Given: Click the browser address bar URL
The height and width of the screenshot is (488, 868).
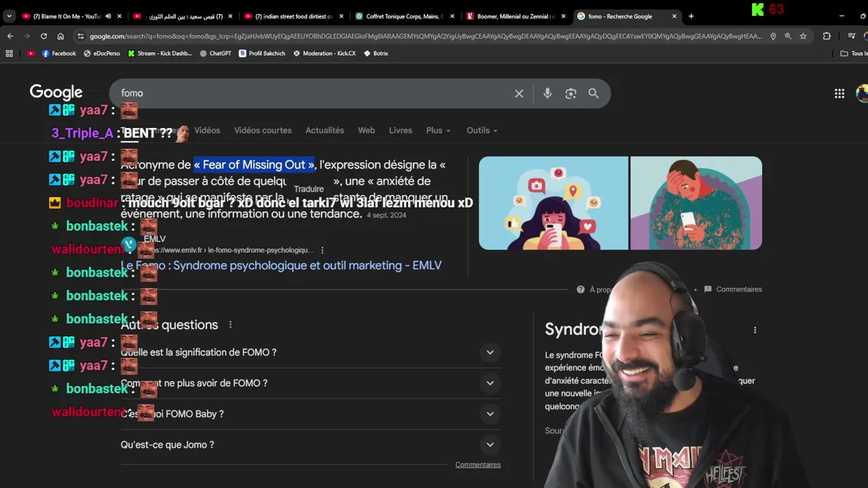Looking at the screenshot, I should [425, 36].
